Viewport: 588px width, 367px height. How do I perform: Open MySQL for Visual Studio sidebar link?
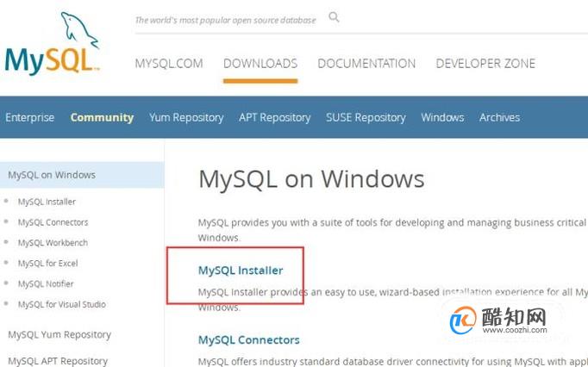[x=62, y=304]
